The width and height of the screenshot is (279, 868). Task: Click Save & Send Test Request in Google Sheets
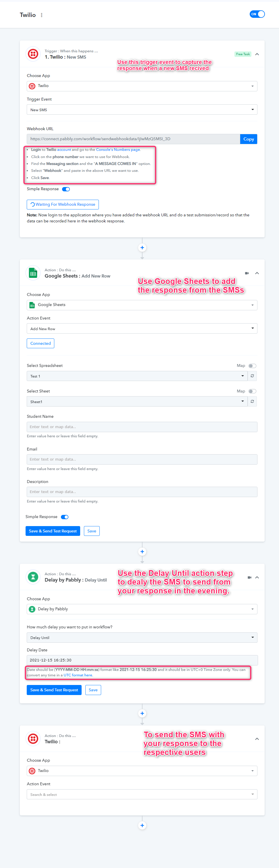(x=53, y=531)
